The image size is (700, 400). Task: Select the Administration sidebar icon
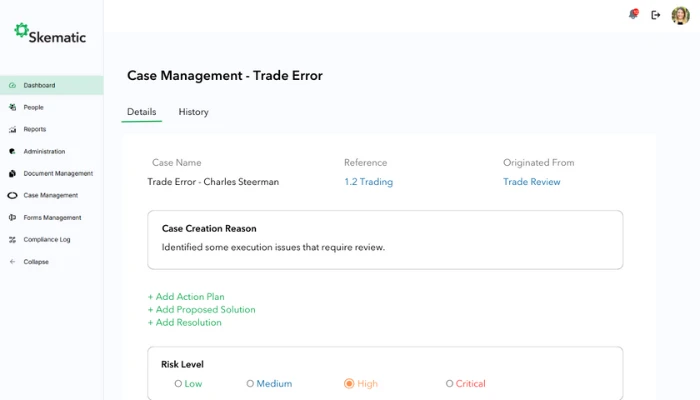12,151
